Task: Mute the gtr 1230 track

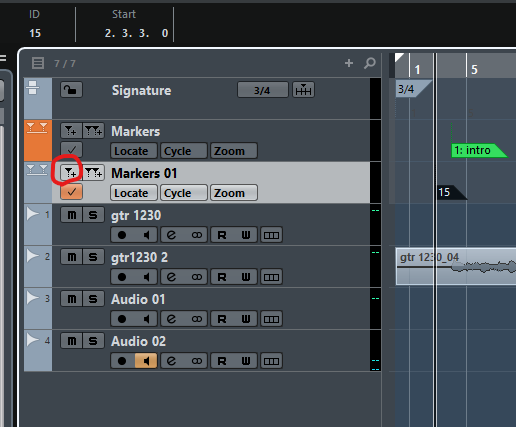Action: (x=72, y=215)
